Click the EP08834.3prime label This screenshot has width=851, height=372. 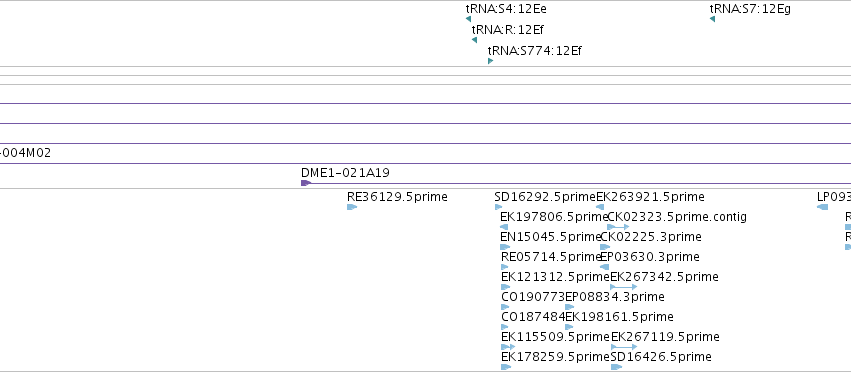pyautogui.click(x=615, y=297)
